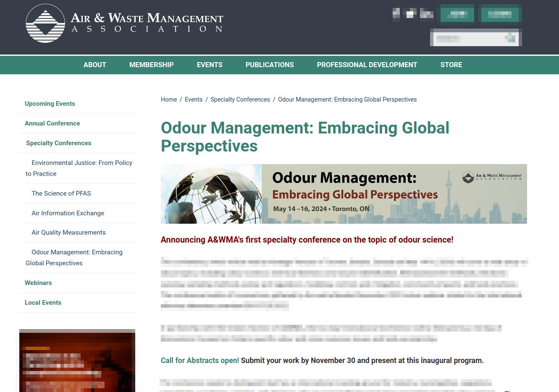Open The Science of PFAS conference page
The width and height of the screenshot is (559, 392).
61,193
